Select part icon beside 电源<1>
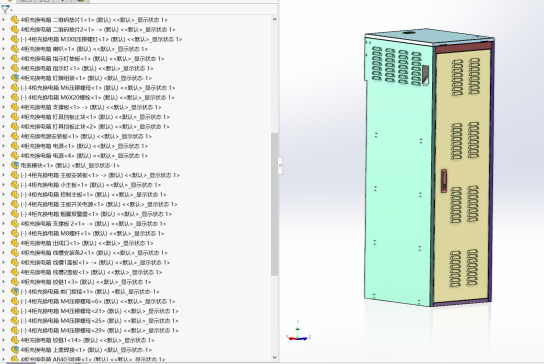The image size is (544, 364). pos(15,146)
